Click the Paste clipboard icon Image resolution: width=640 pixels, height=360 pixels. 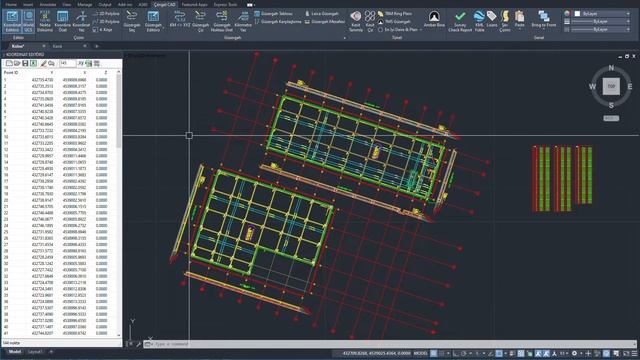(519, 17)
